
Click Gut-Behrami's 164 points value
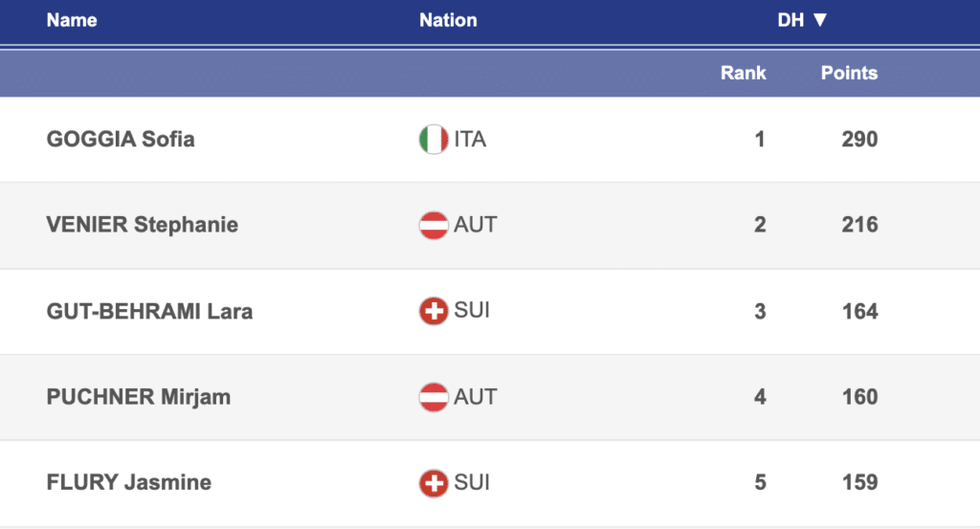859,312
